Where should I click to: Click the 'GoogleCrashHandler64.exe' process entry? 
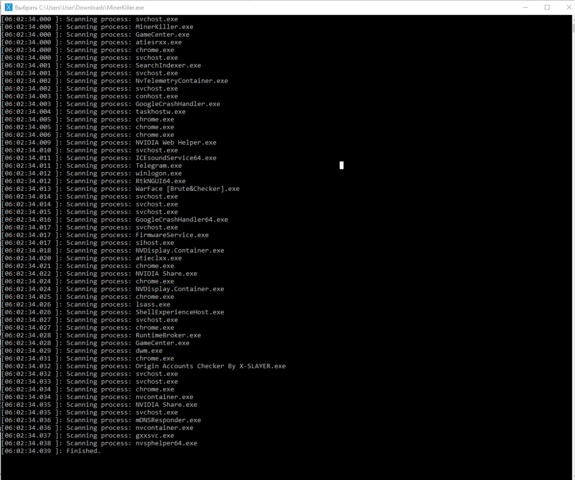[x=182, y=219]
